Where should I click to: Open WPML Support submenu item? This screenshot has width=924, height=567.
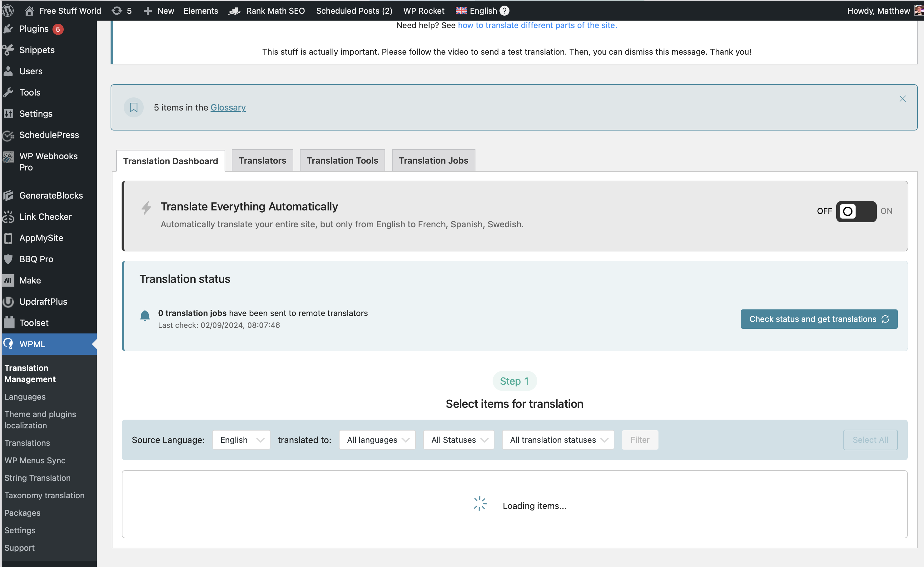19,548
